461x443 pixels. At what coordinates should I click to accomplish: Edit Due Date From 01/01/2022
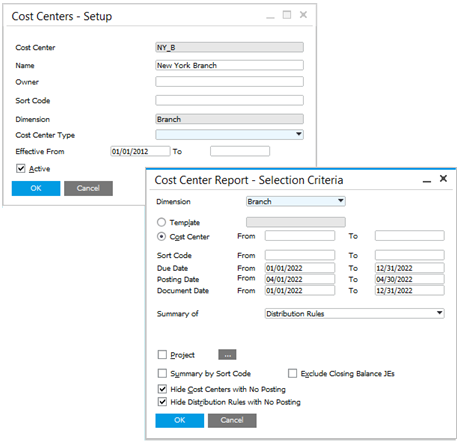point(300,268)
